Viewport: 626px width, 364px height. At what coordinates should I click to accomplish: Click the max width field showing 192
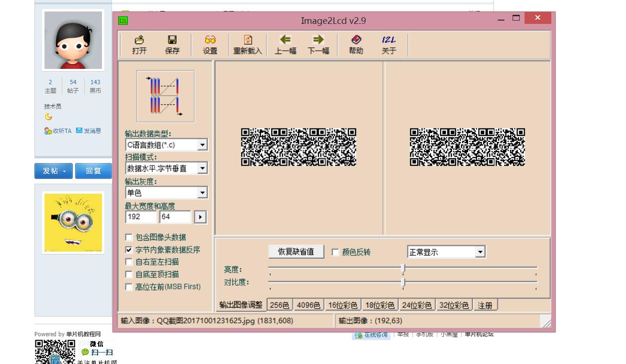point(141,217)
